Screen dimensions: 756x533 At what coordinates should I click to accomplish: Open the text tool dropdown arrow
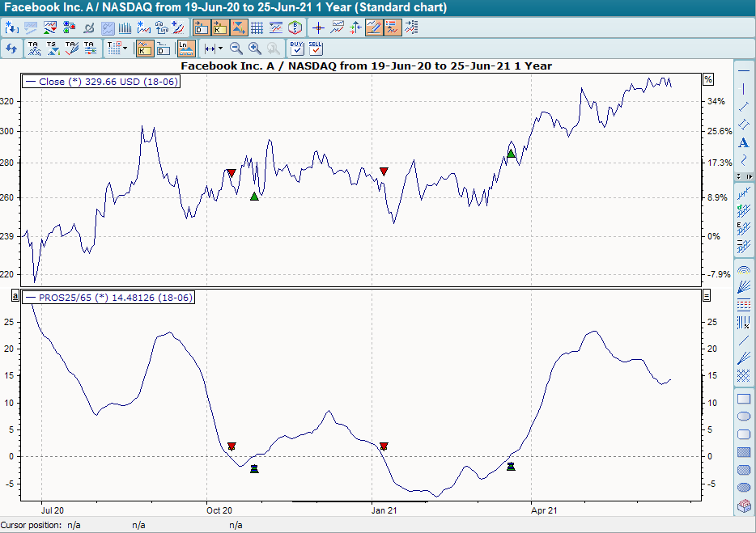123,49
